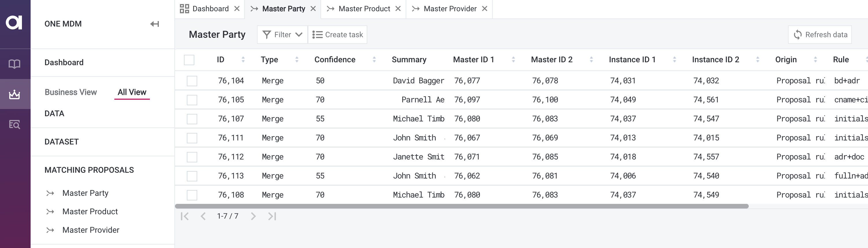868x248 pixels.
Task: Click the Create task button
Action: pyautogui.click(x=337, y=35)
